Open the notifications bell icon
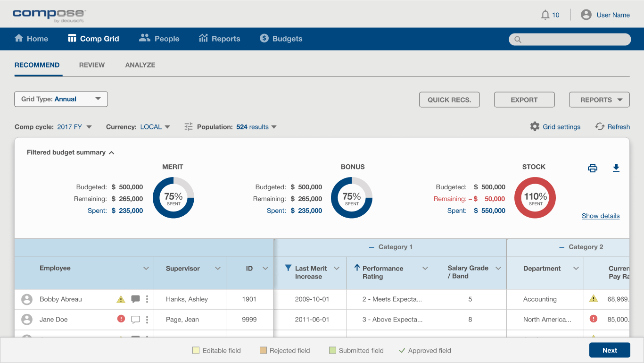The image size is (644, 363). tap(545, 15)
